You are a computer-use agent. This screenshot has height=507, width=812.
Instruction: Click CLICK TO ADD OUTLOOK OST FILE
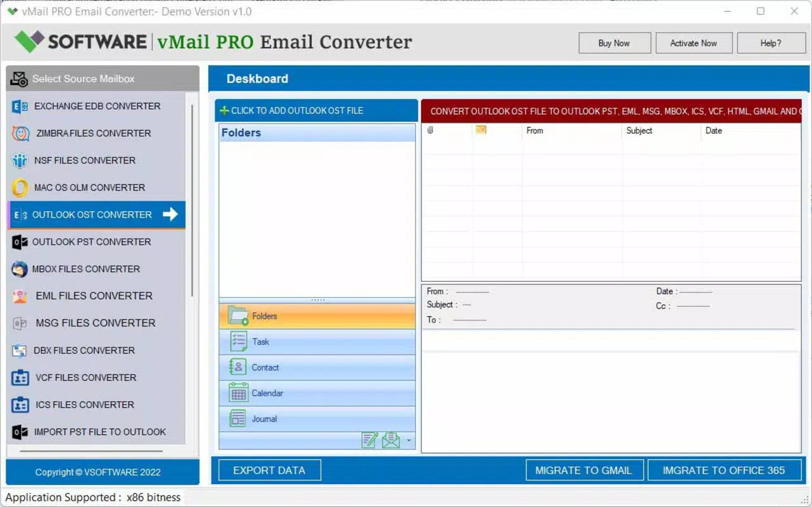tap(316, 110)
